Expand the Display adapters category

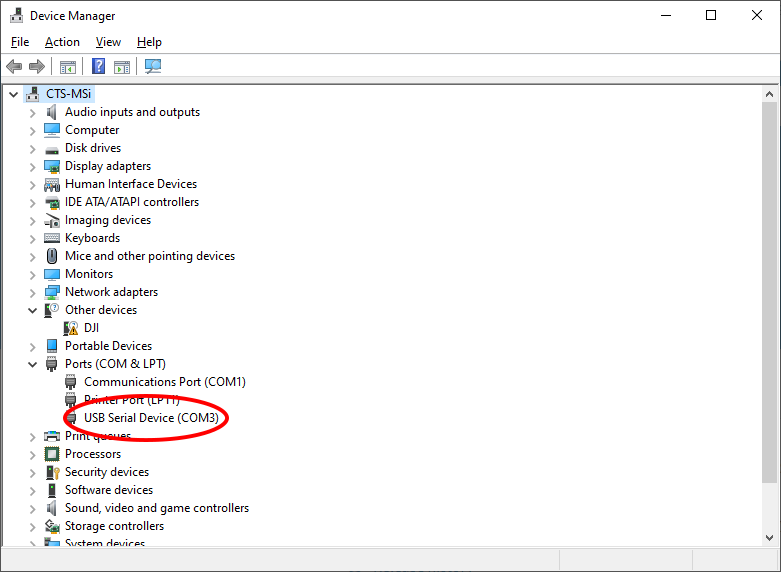click(32, 167)
